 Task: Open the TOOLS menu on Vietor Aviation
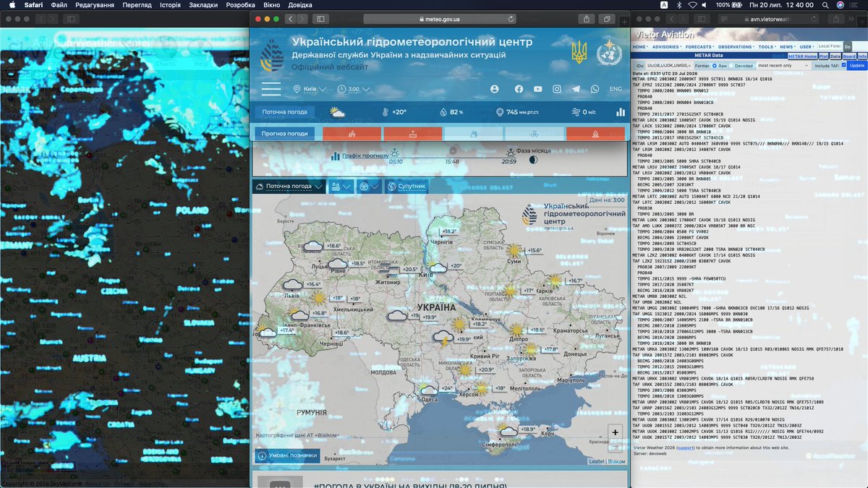pyautogui.click(x=766, y=46)
